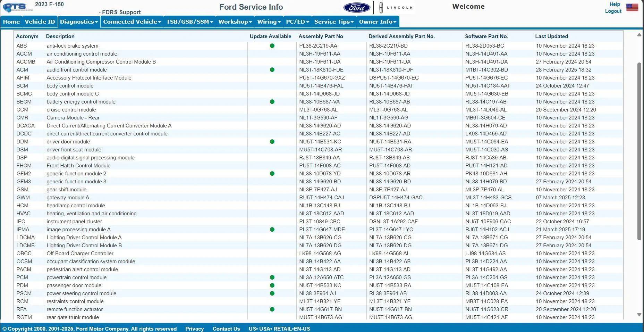Click the green update dot on the BECM row

tap(272, 101)
